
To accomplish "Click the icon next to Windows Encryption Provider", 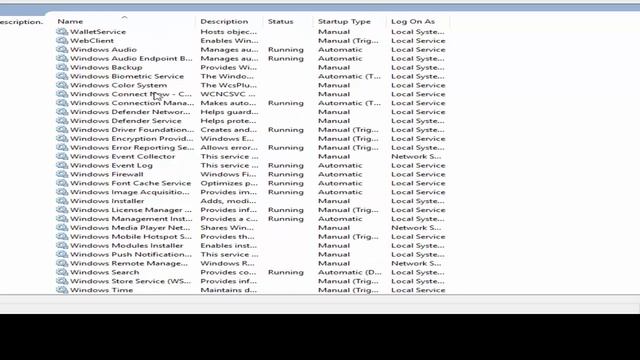I will (x=62, y=138).
